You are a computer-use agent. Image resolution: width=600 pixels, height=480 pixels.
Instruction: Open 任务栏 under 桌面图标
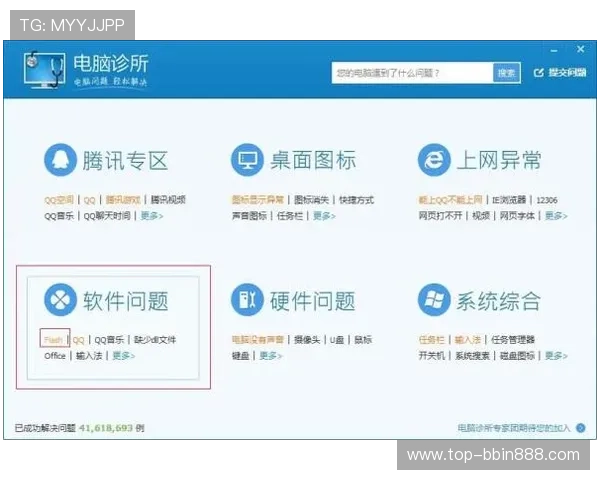point(290,216)
